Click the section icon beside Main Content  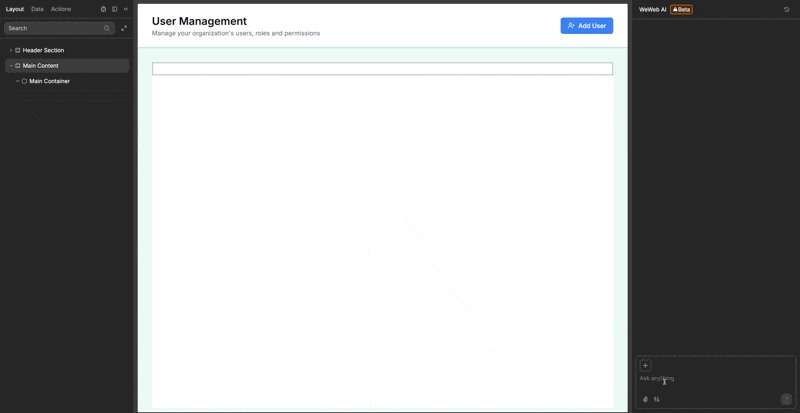point(18,66)
